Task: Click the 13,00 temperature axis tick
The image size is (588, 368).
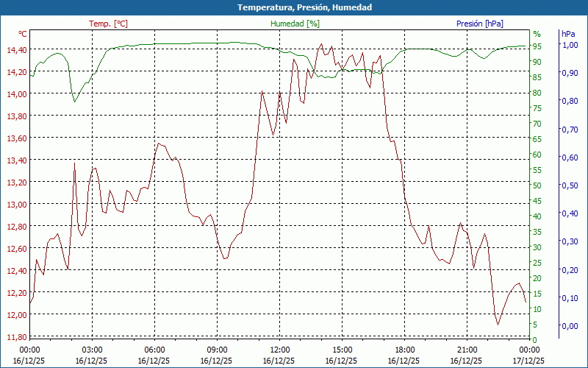Action: [x=16, y=205]
